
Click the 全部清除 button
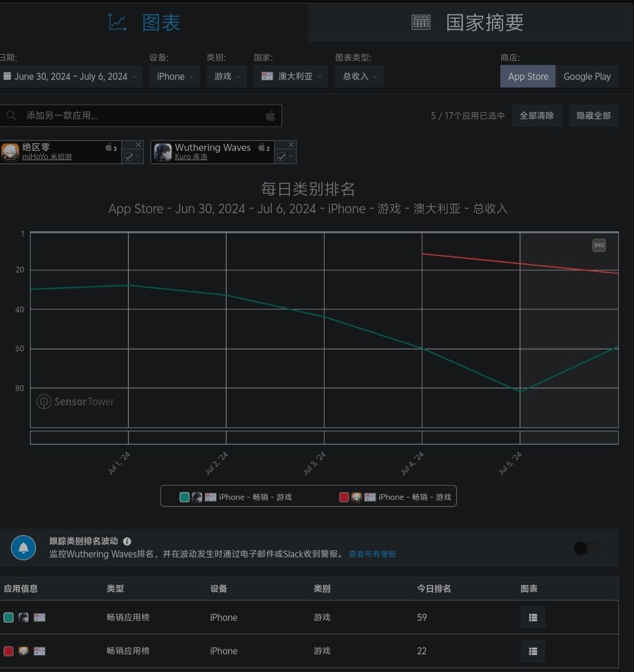click(537, 116)
